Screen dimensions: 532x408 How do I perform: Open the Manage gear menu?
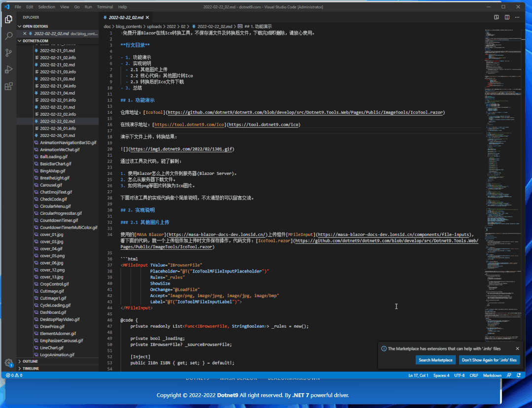[x=9, y=363]
